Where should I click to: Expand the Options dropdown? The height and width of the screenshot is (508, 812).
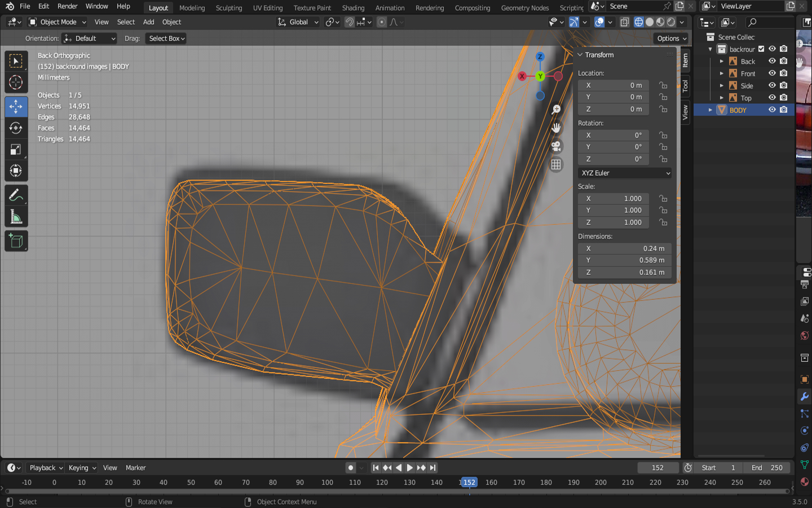point(672,38)
